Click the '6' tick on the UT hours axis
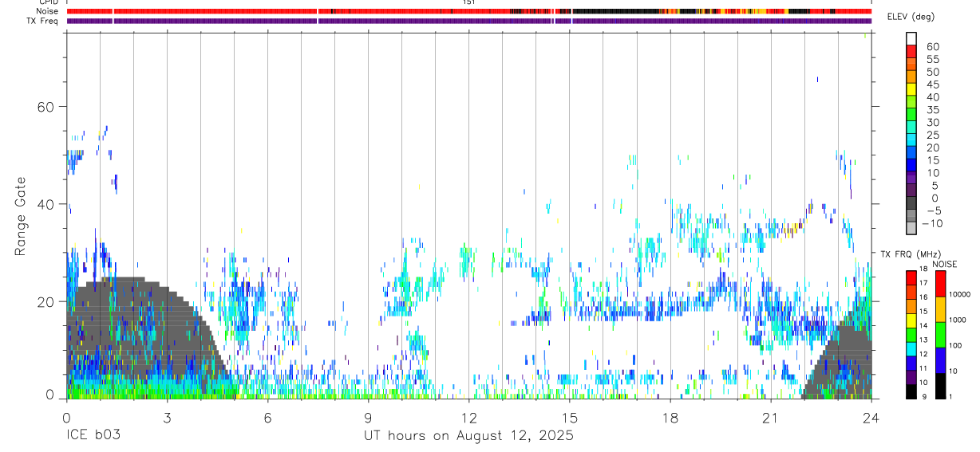The width and height of the screenshot is (980, 452). (x=267, y=417)
